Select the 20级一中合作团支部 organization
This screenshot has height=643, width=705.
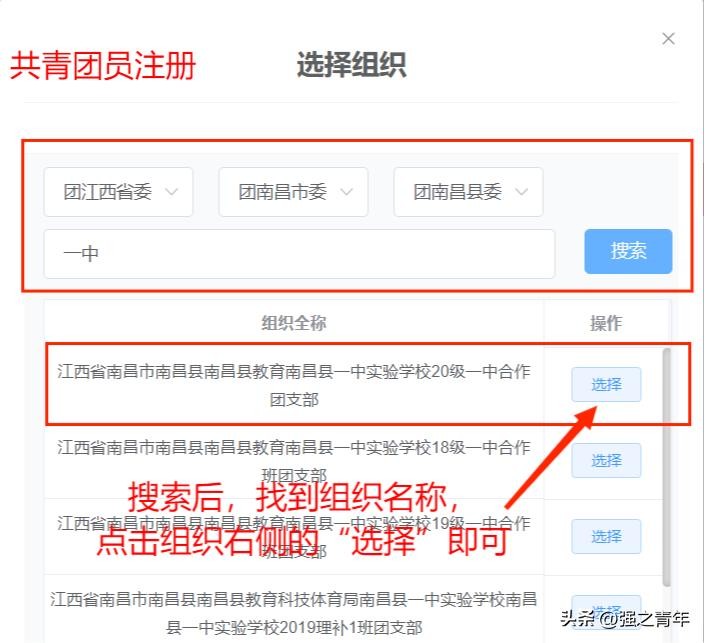click(606, 384)
